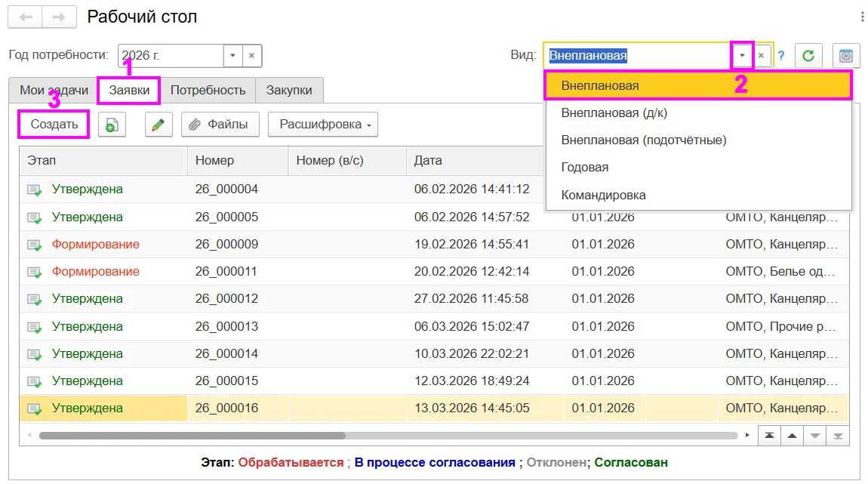Go forward with the right arrow button
Image resolution: width=868 pixels, height=484 pixels.
59,17
